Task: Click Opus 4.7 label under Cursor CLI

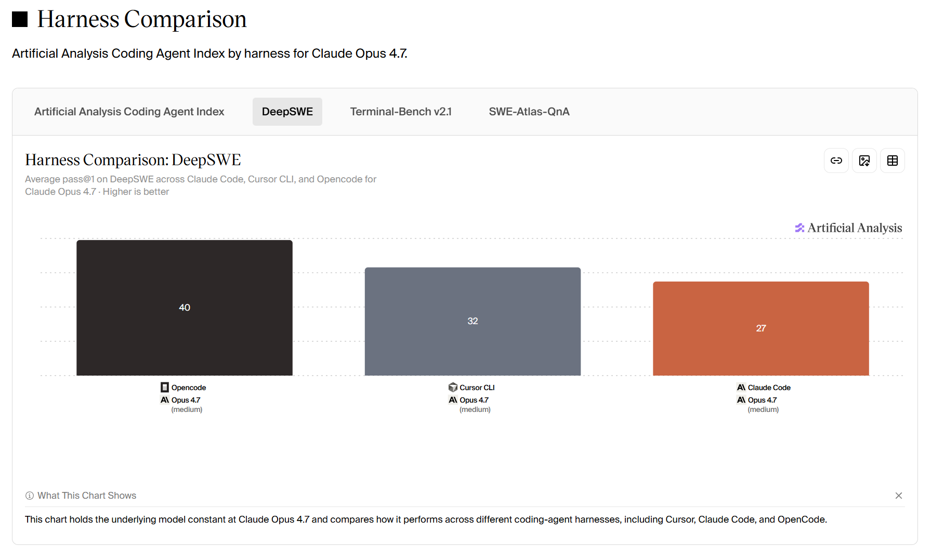Action: click(x=474, y=400)
